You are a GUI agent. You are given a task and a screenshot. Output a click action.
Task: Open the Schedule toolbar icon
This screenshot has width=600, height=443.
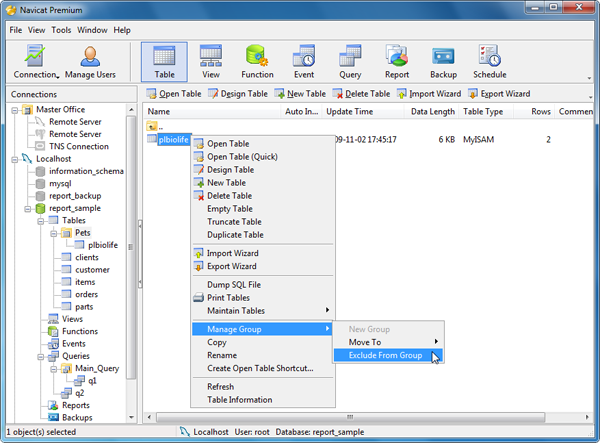pos(489,62)
